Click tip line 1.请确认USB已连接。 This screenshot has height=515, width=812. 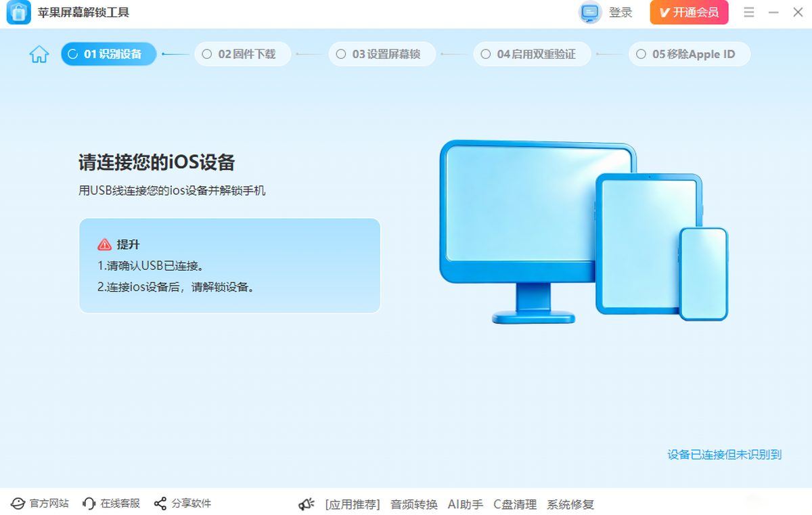click(151, 265)
